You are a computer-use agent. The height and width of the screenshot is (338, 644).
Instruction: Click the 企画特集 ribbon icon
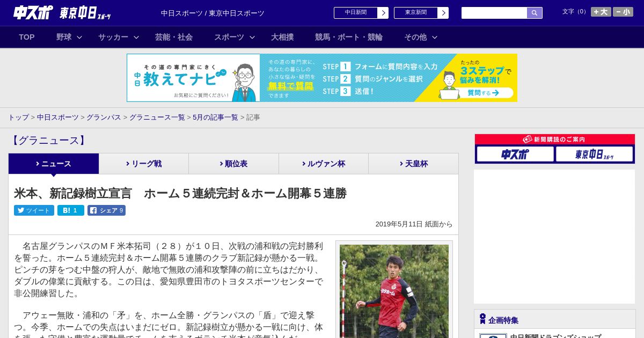click(x=482, y=319)
